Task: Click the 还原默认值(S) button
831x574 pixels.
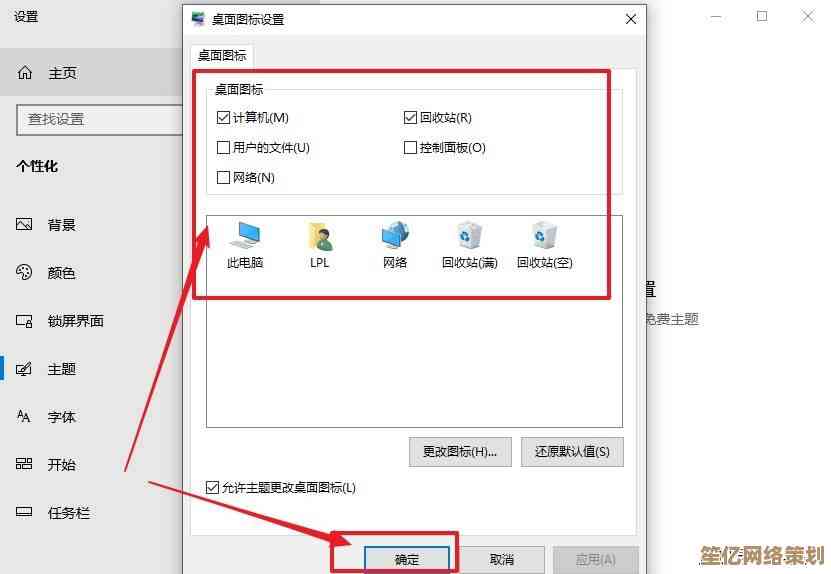Action: [572, 452]
